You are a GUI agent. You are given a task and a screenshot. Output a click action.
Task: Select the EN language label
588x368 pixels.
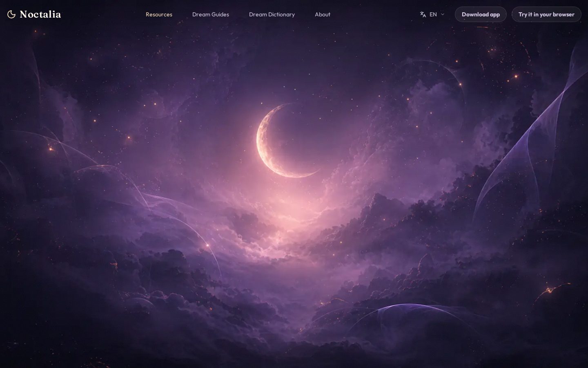(x=433, y=14)
